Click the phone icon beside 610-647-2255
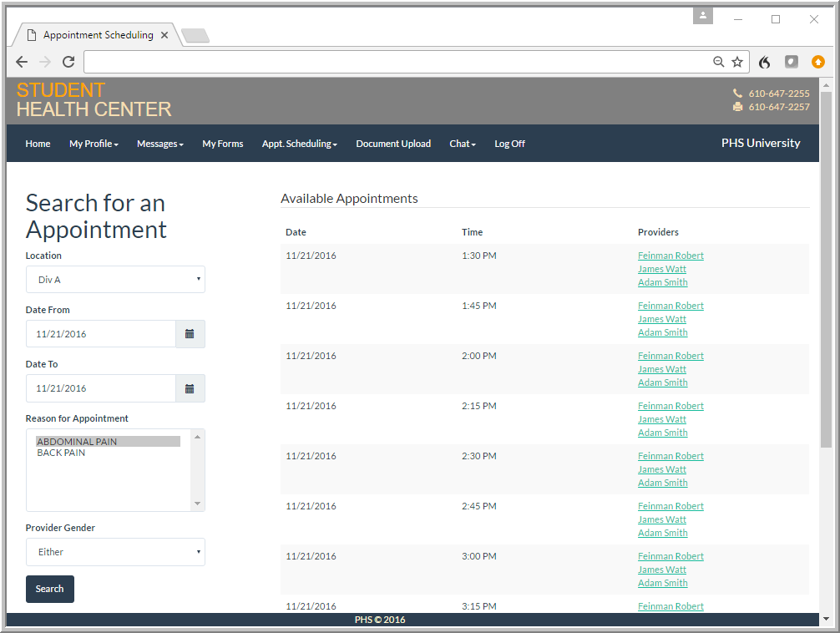This screenshot has height=633, width=840. pos(737,93)
